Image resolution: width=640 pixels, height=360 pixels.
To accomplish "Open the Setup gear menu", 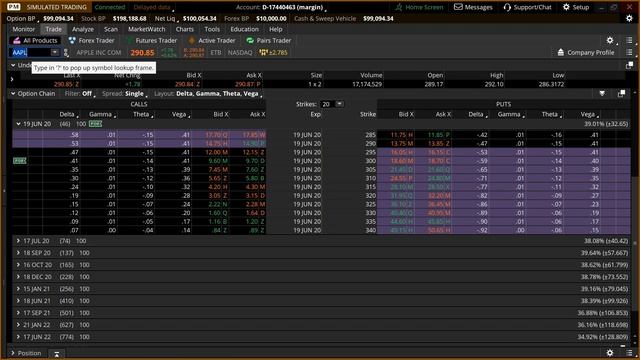I will tap(576, 7).
